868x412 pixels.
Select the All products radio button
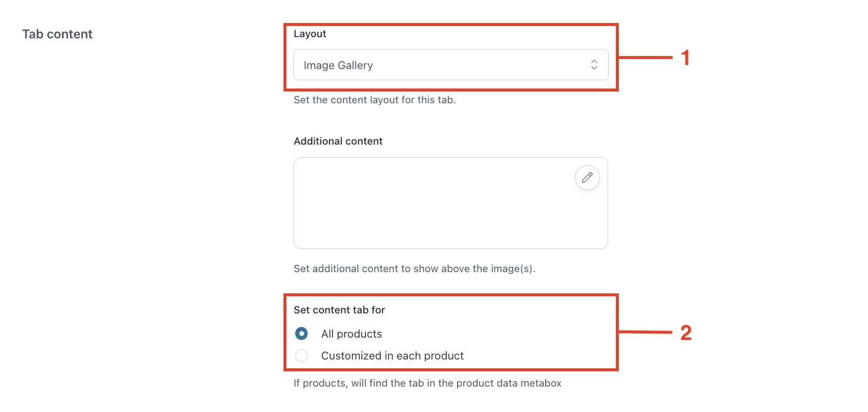301,334
